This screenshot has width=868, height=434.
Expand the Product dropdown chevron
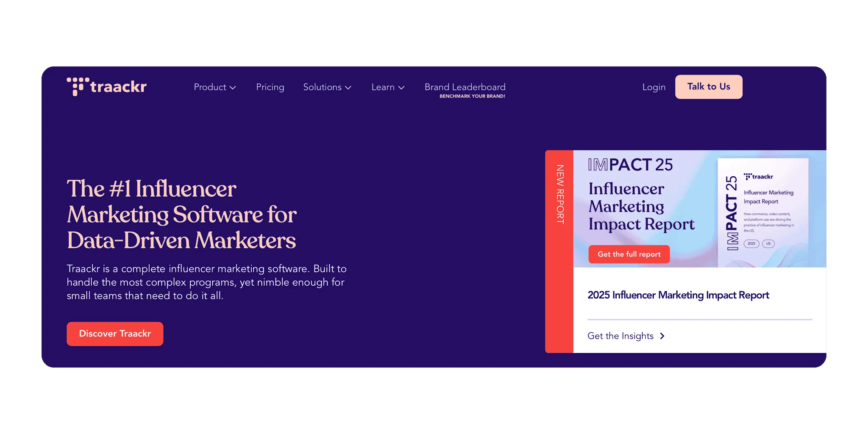233,88
